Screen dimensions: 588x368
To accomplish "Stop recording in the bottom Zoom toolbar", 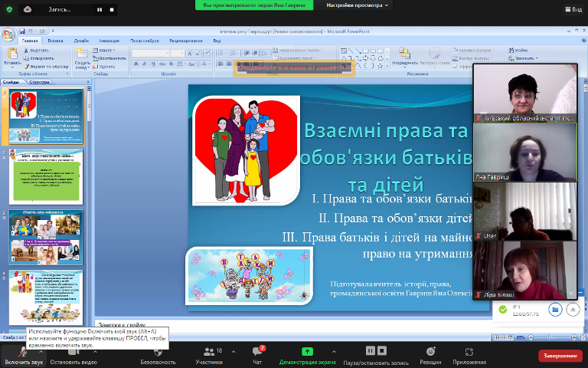I will 382,350.
